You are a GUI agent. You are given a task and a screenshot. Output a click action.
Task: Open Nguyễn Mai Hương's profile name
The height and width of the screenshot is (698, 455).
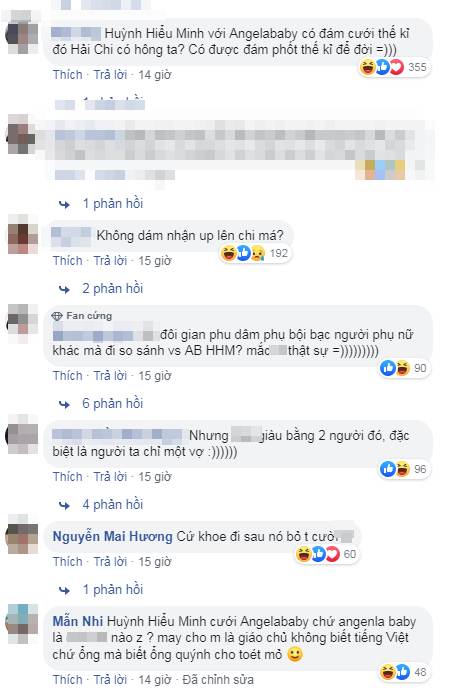coord(112,536)
